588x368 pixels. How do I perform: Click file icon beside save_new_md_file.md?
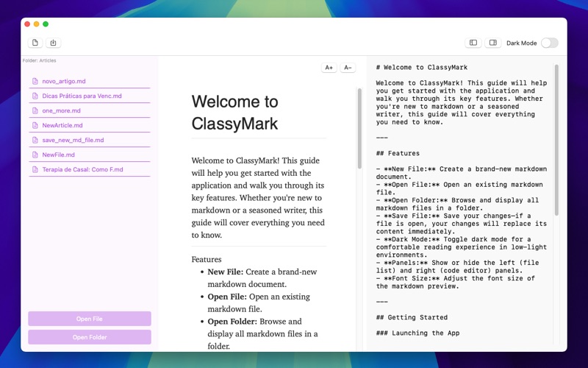pos(35,140)
